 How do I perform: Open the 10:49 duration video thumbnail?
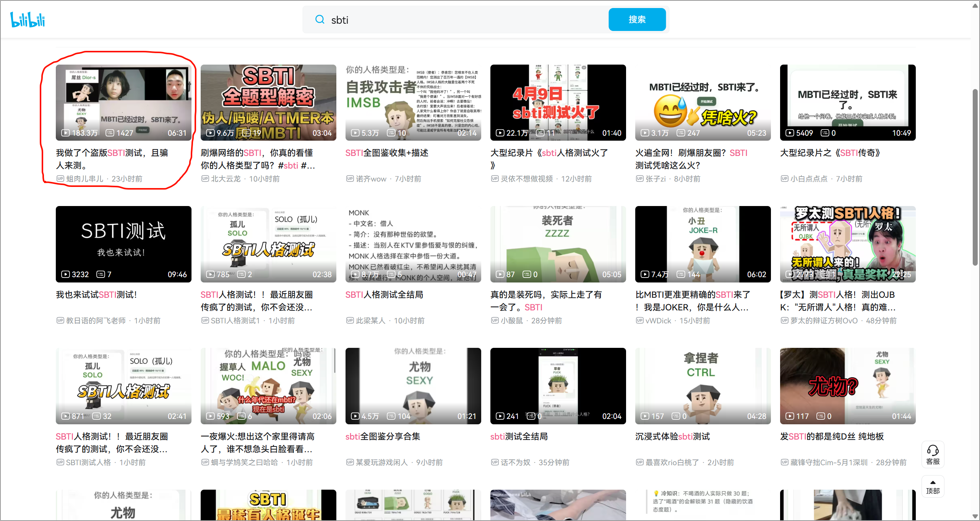pyautogui.click(x=848, y=102)
